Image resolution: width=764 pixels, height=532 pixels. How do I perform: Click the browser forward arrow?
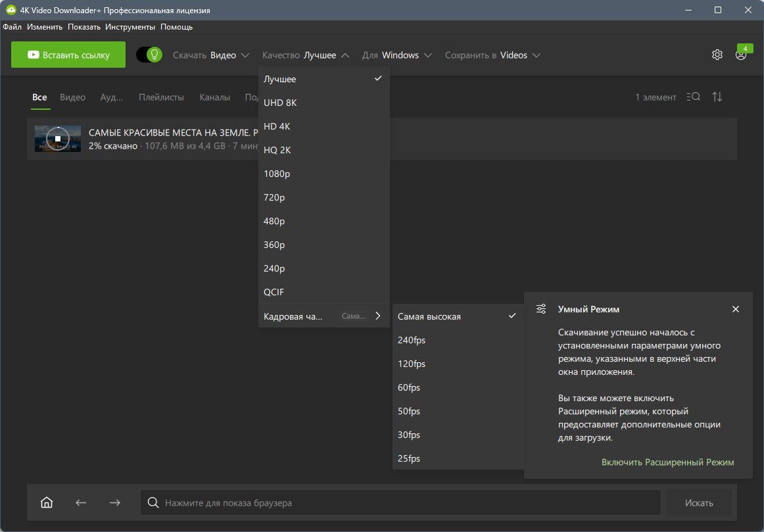(x=115, y=502)
